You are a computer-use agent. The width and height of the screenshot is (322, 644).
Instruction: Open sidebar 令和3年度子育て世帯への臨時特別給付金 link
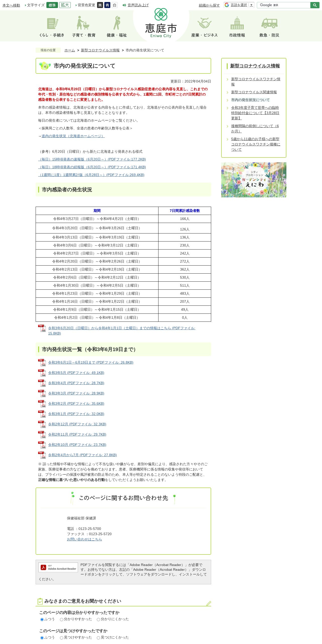[255, 113]
